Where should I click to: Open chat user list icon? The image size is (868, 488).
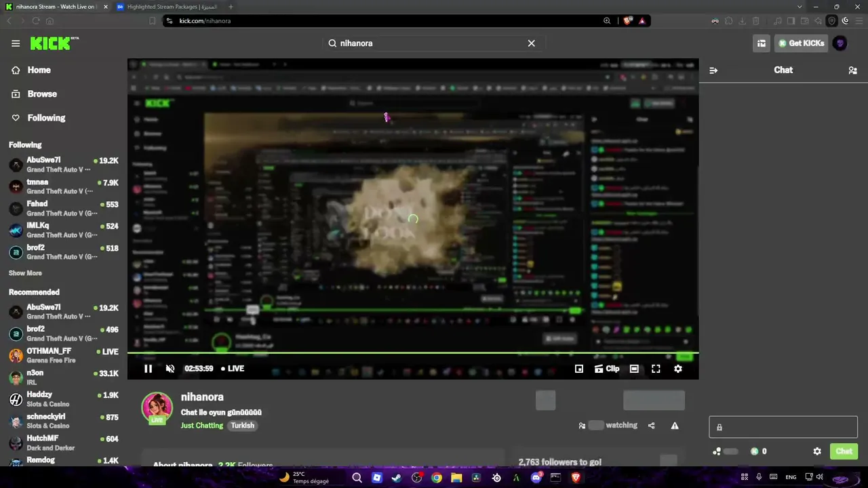point(853,70)
